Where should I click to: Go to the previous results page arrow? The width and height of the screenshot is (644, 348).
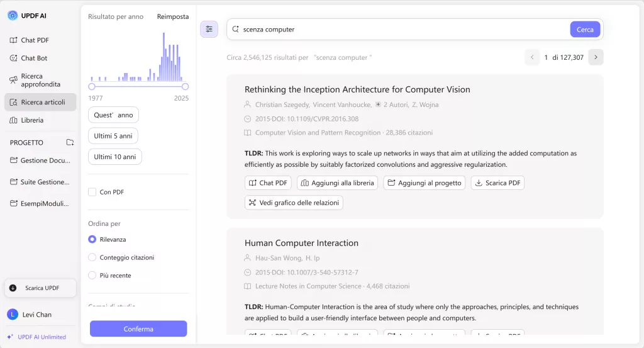click(532, 57)
